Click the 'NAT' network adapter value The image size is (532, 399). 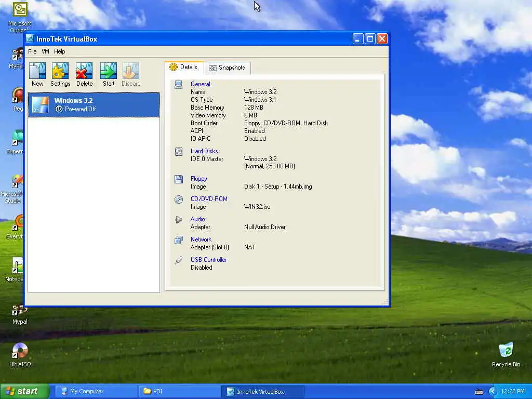coord(249,247)
